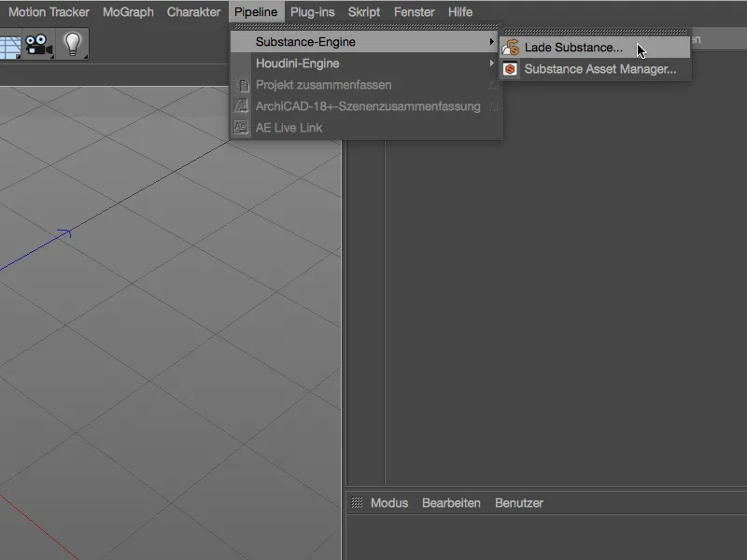
Task: Click the attribute manager grip handle
Action: [357, 503]
